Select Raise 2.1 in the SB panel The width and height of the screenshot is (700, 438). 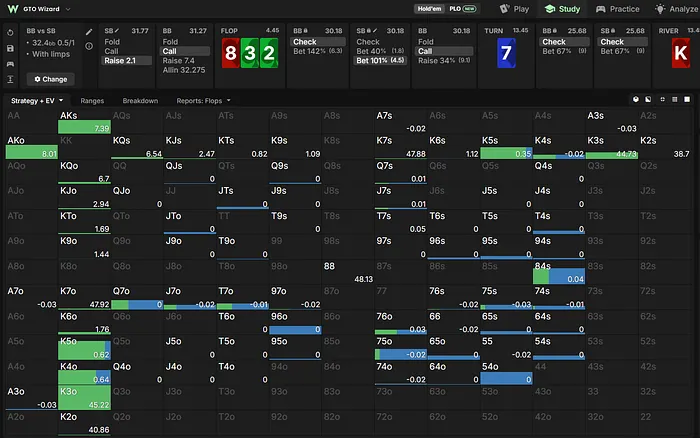tap(125, 60)
